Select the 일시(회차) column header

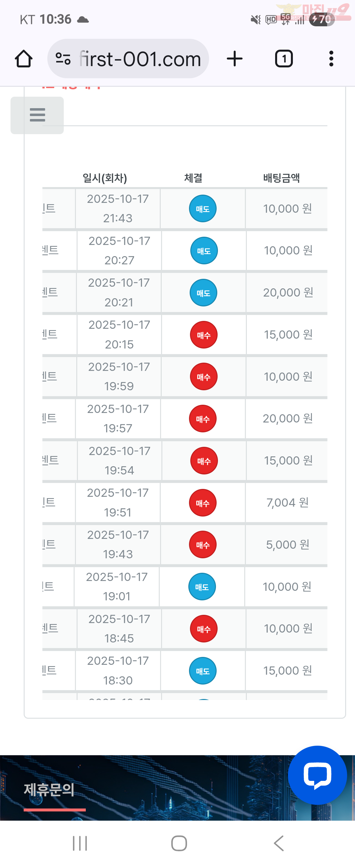click(x=105, y=178)
